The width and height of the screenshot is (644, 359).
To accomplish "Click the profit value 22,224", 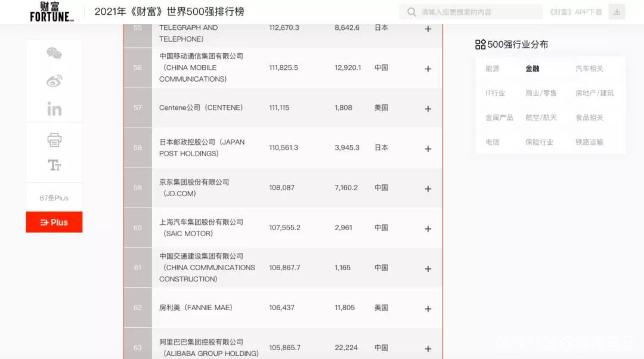I will (346, 348).
